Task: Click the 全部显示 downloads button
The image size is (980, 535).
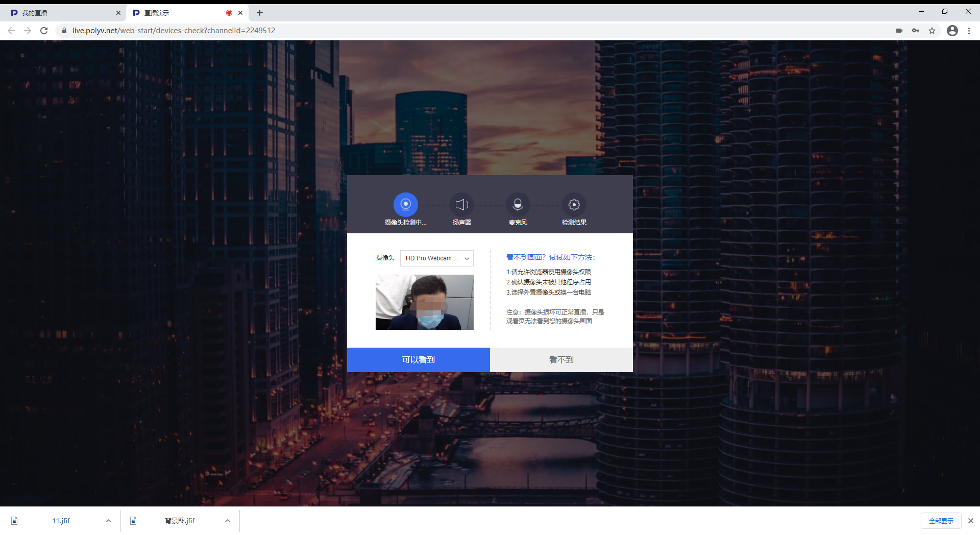Action: click(941, 521)
